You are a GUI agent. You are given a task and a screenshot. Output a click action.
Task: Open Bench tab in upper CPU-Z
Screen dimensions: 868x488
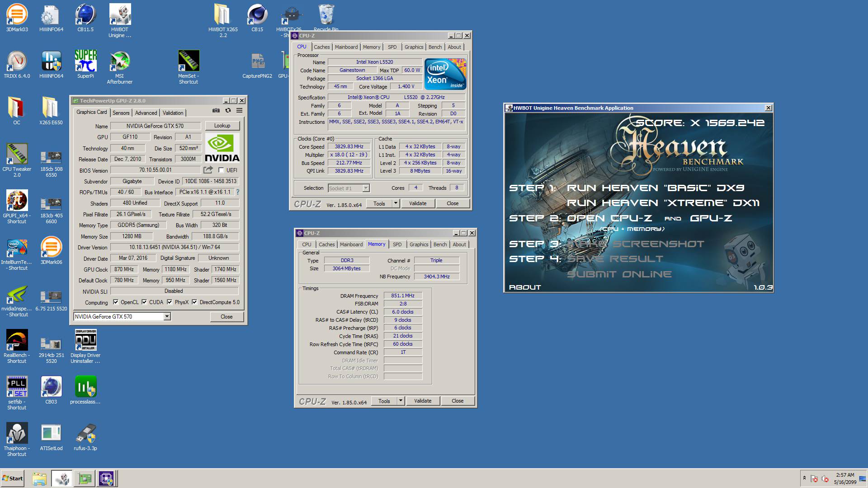coord(435,47)
